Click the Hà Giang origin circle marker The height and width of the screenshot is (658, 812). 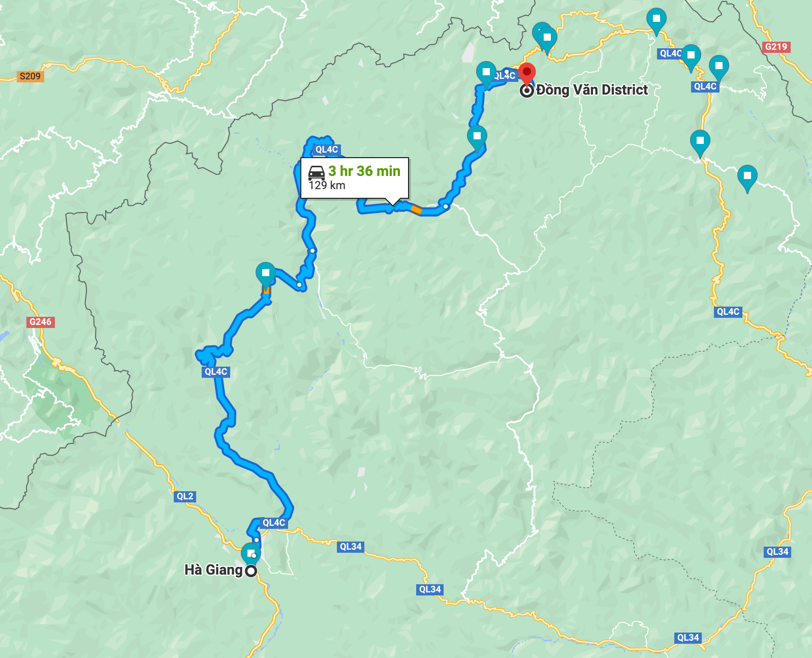click(x=251, y=571)
